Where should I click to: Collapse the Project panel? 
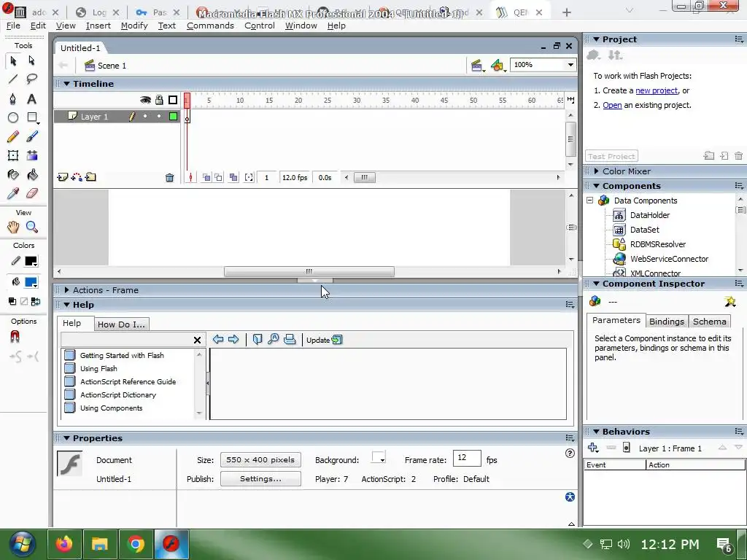pos(596,39)
